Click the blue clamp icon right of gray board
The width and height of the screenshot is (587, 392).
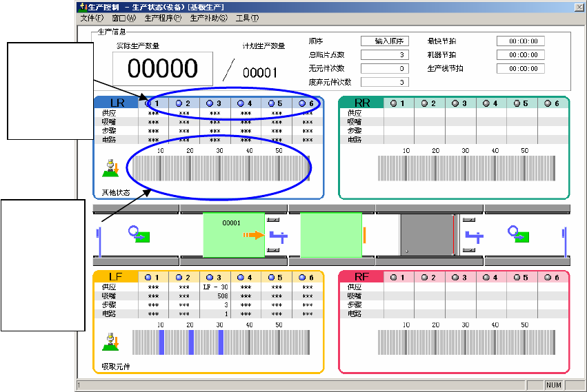pos(474,236)
